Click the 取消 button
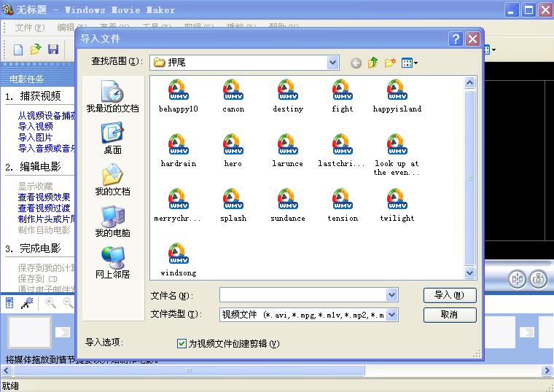554x392 pixels. [450, 315]
